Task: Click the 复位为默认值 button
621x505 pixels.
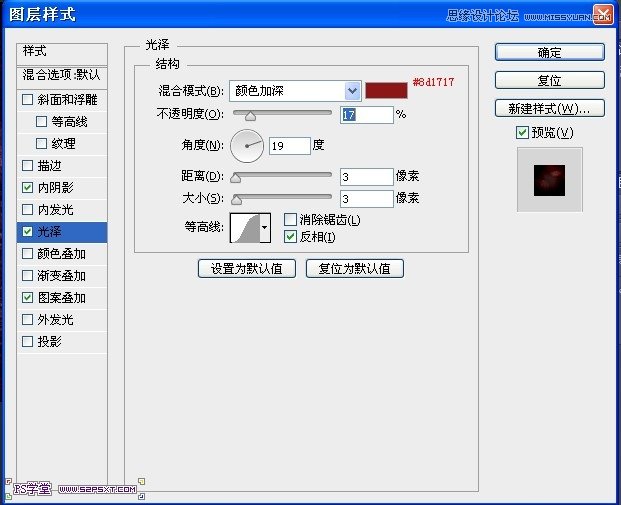Action: 355,269
